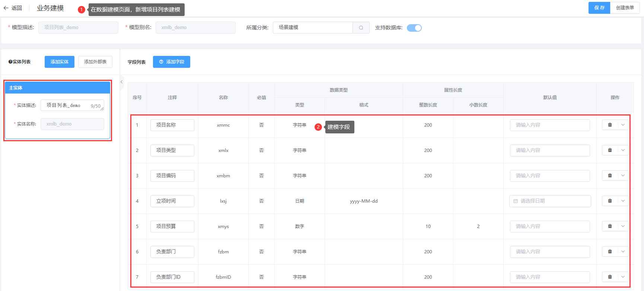The height and width of the screenshot is (291, 644).
Task: Open the 立项时间 default date picker
Action: tap(550, 201)
